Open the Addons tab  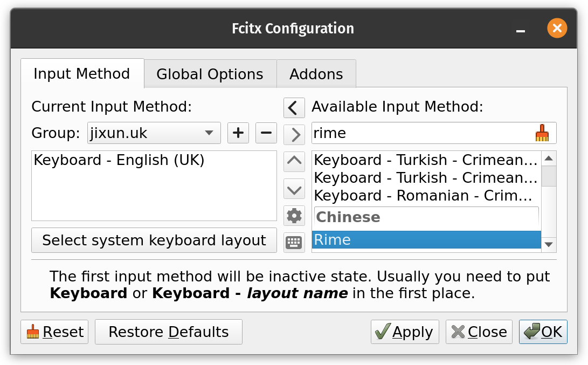click(x=316, y=74)
